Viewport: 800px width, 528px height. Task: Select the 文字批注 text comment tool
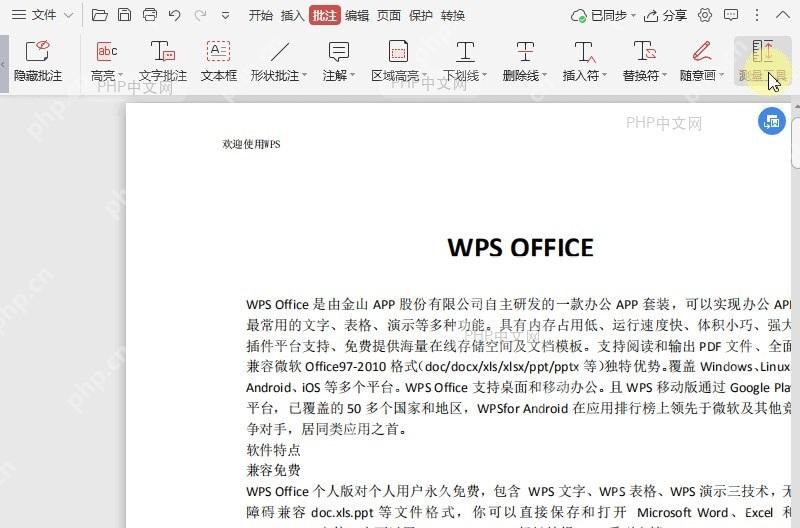point(163,61)
